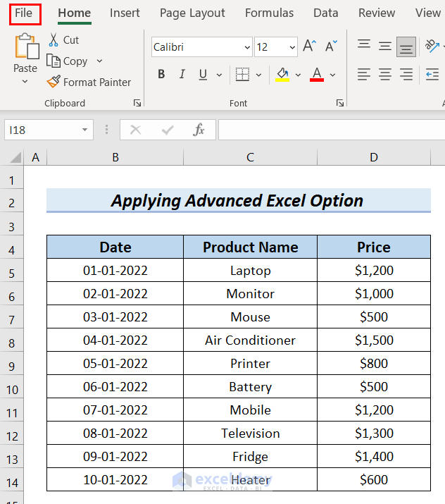445x504 pixels.
Task: Select the Air Conditioner cell
Action: [x=250, y=340]
